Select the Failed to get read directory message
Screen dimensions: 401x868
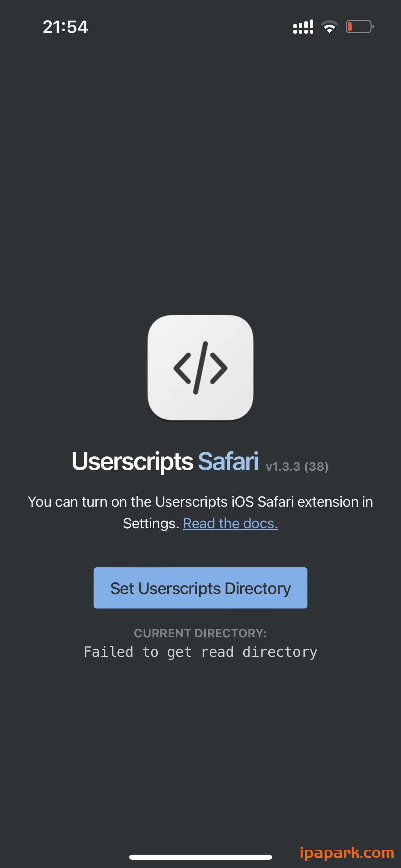tap(200, 651)
